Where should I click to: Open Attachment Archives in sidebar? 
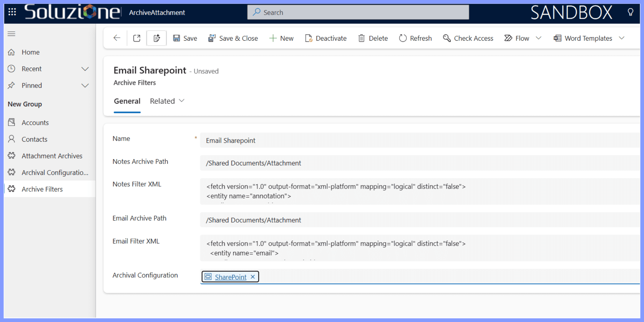(52, 156)
